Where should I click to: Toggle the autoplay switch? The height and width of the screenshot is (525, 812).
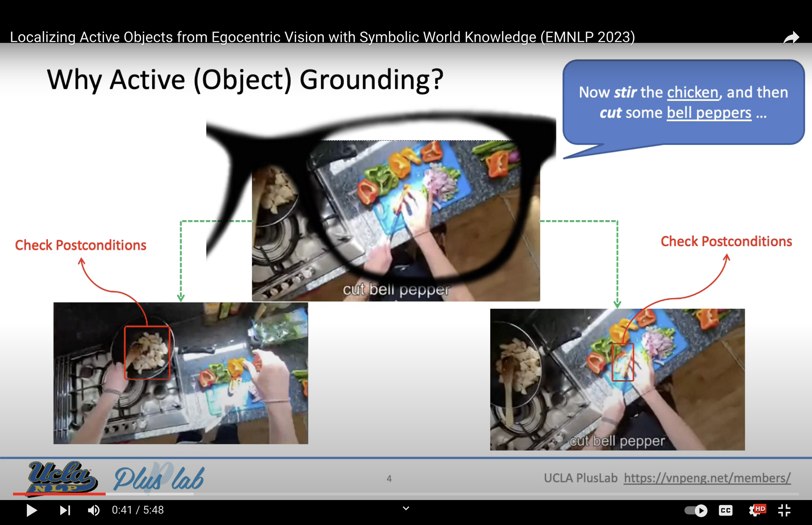696,510
